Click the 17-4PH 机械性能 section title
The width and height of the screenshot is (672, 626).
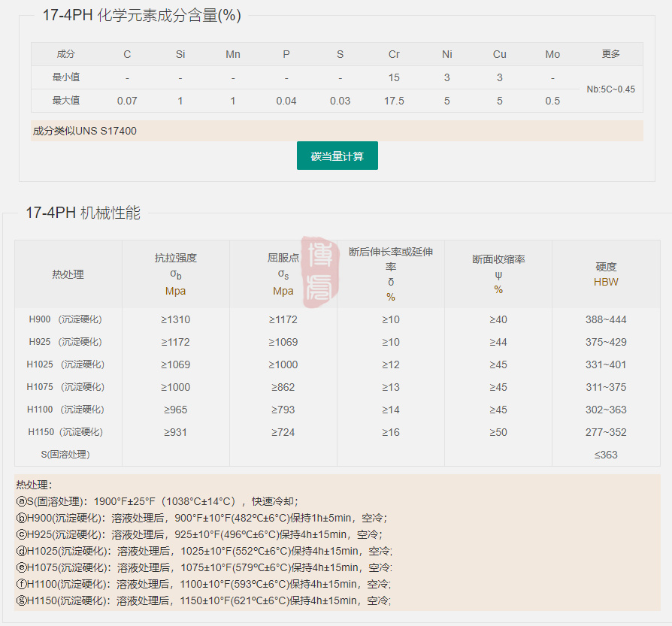pos(83,213)
